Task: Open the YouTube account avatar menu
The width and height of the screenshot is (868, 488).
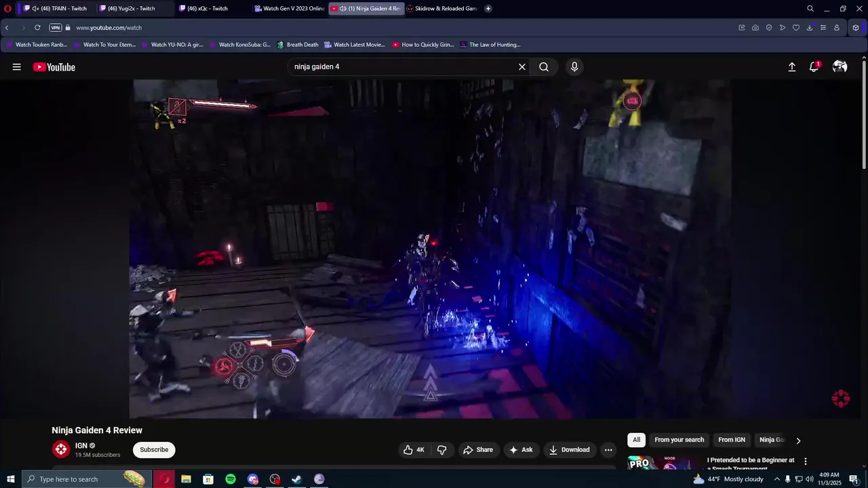Action: (x=840, y=67)
